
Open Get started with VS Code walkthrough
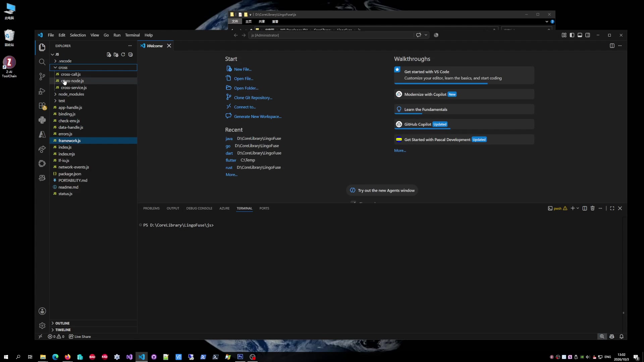(x=464, y=75)
